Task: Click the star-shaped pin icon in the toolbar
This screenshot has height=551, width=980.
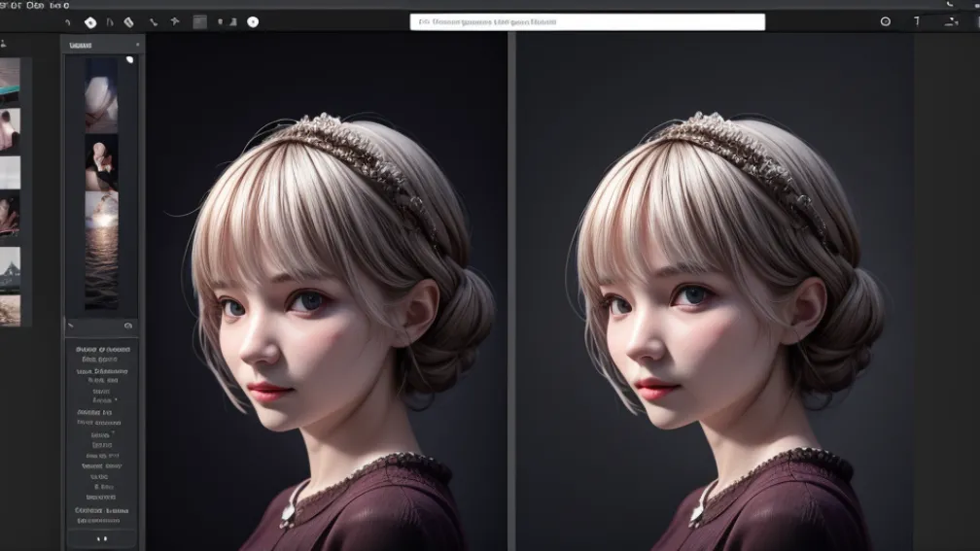Action: click(175, 21)
